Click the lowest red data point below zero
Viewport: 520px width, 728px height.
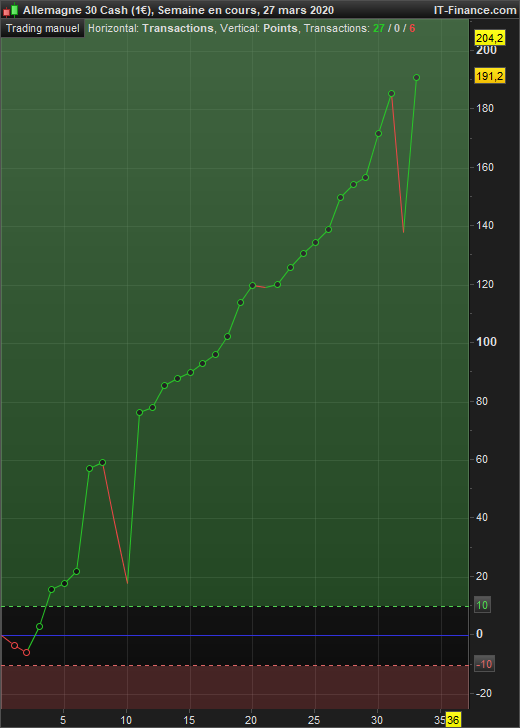tap(26, 652)
